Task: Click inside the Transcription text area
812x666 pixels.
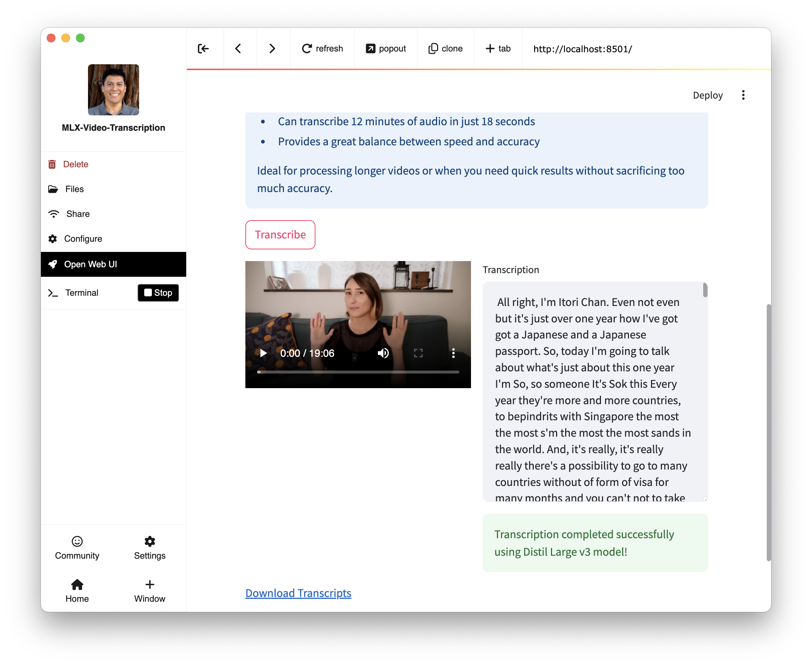Action: coord(593,391)
